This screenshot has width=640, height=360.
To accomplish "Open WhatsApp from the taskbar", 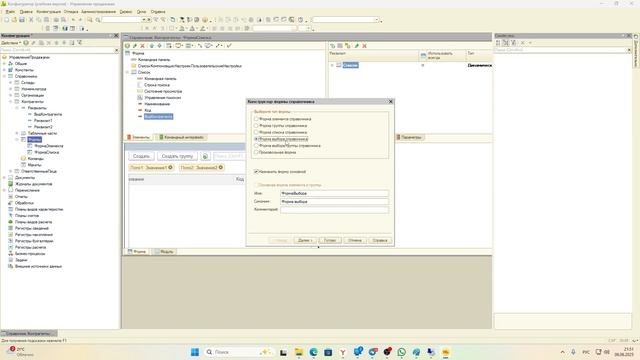I will (402, 352).
